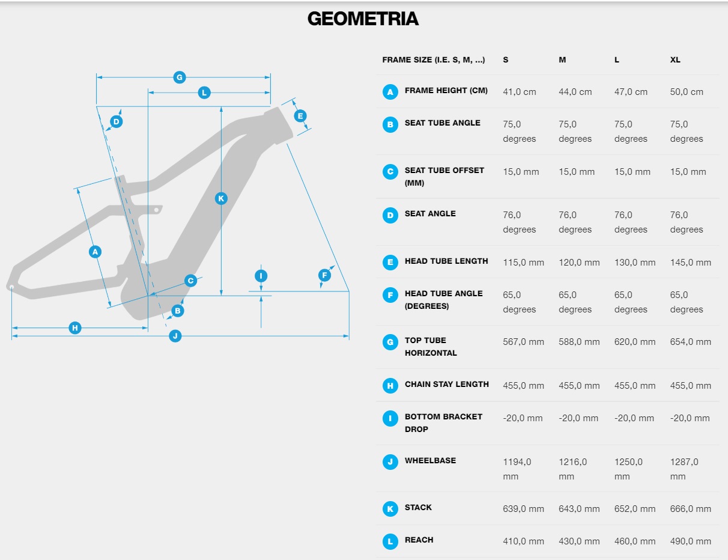Click the E badge beside the head tube drawing

tap(300, 116)
